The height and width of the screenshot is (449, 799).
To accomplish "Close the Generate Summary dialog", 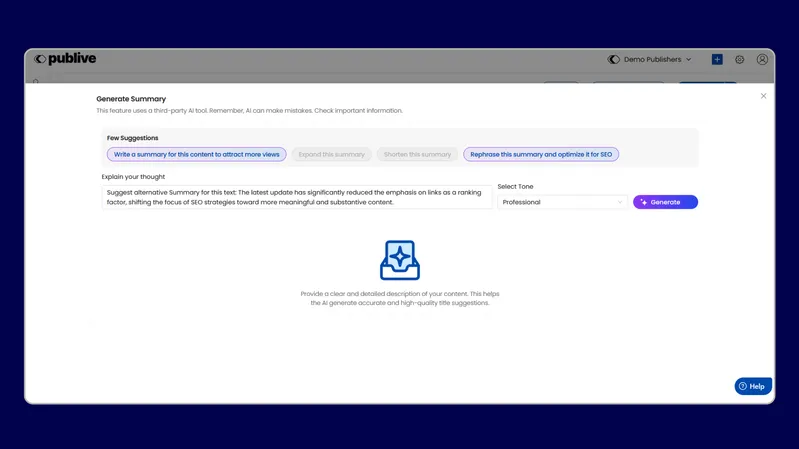I will (x=764, y=96).
